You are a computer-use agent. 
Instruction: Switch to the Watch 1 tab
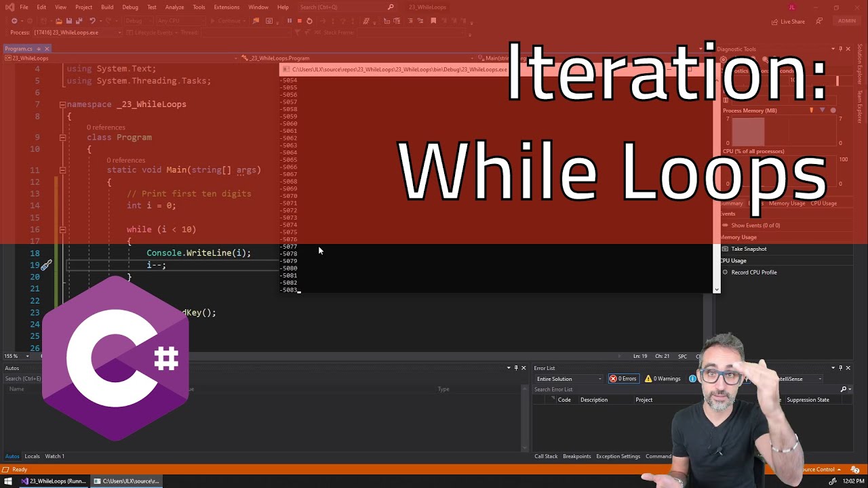[x=55, y=456]
